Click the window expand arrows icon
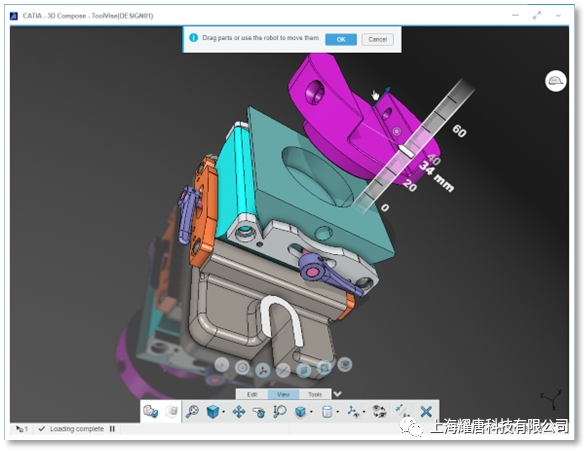The height and width of the screenshot is (453, 588). (x=537, y=15)
